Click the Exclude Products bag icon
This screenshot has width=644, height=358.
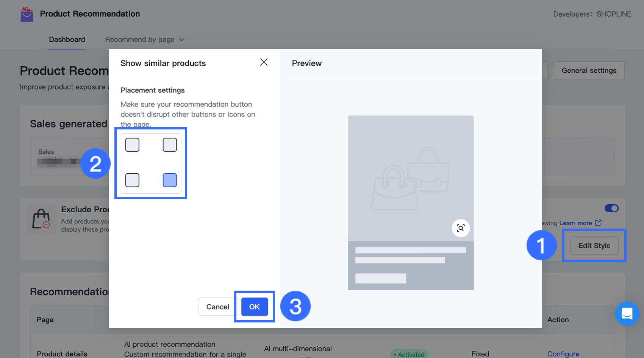[41, 219]
